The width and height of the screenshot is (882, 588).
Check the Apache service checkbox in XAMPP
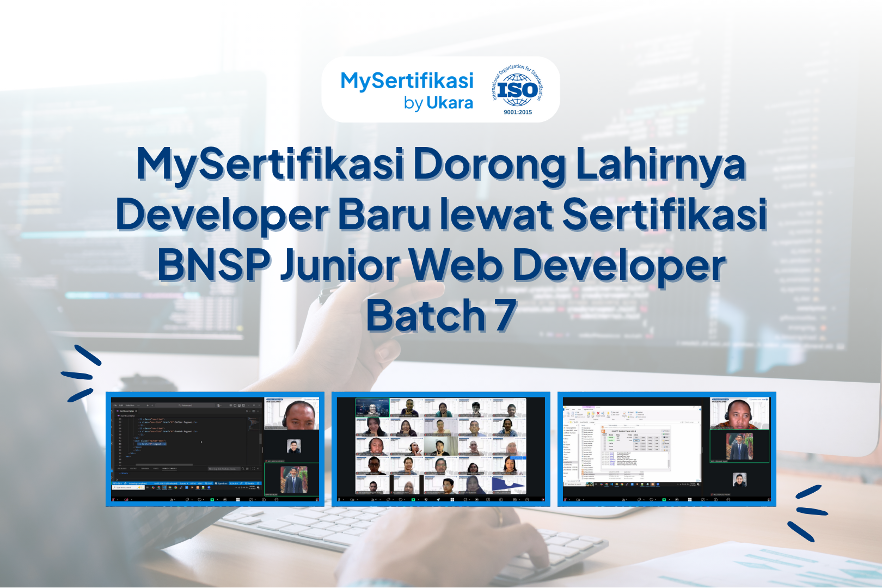pos(604,438)
